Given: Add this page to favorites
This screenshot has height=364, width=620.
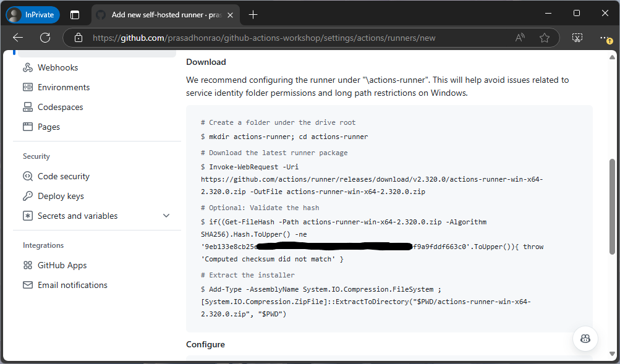Looking at the screenshot, I should click(545, 38).
